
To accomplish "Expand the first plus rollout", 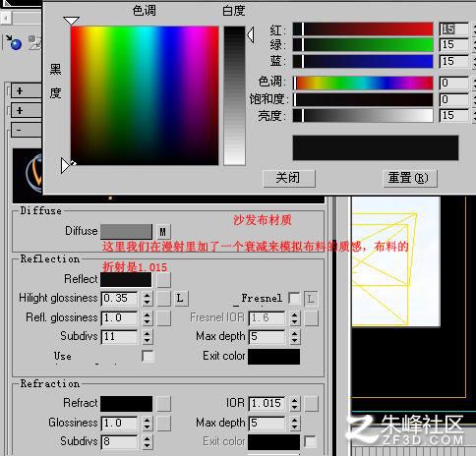I will coord(27,90).
